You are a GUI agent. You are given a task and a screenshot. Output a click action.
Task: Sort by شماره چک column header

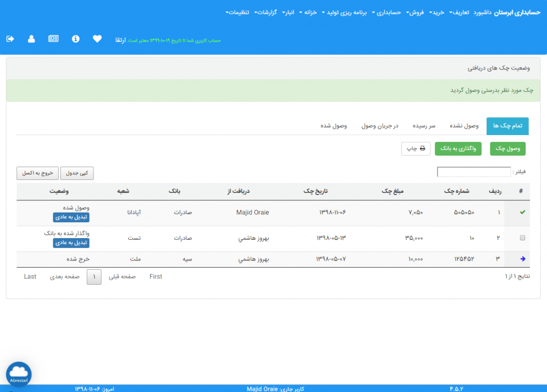coord(456,191)
